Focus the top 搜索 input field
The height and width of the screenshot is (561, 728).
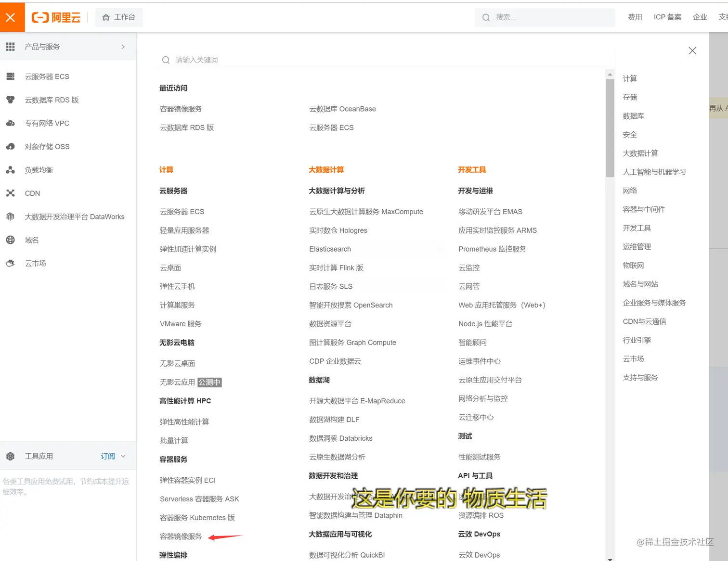click(545, 17)
